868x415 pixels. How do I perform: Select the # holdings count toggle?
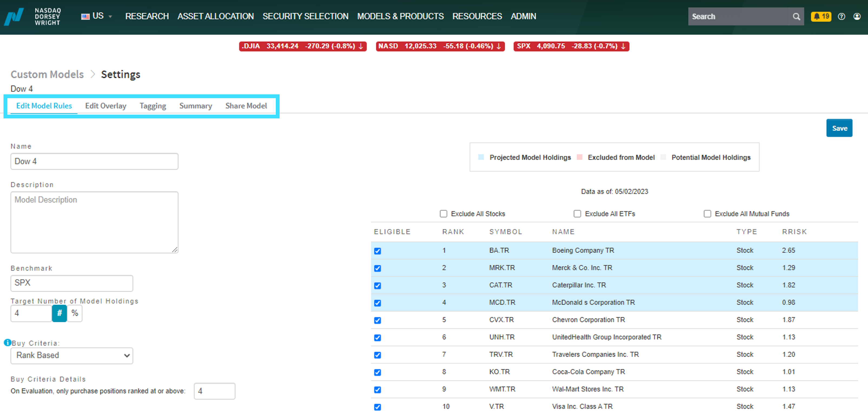(x=59, y=313)
